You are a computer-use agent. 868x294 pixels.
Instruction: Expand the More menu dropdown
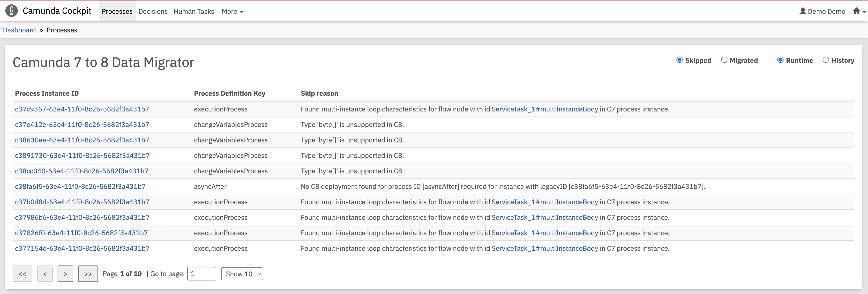[x=232, y=11]
